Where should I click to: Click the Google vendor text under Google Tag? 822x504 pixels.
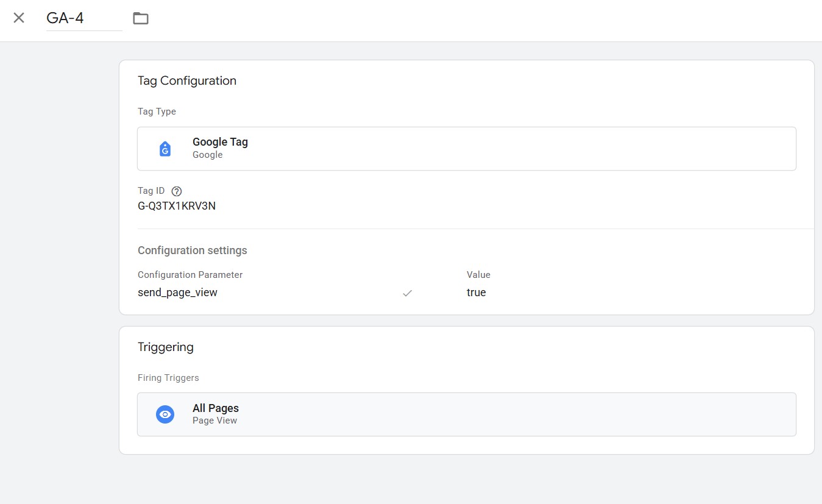(208, 155)
